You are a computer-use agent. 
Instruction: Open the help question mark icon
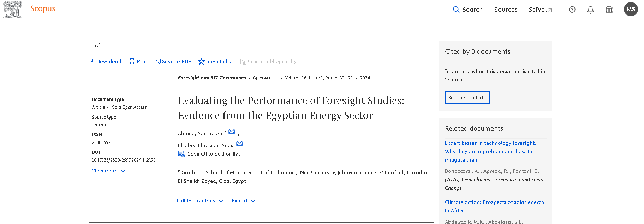coord(572,10)
